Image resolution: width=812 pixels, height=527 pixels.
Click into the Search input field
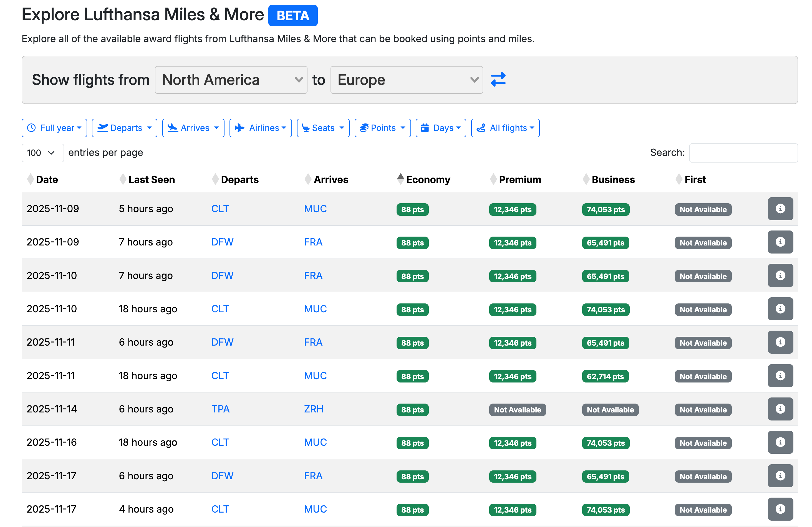[743, 153]
